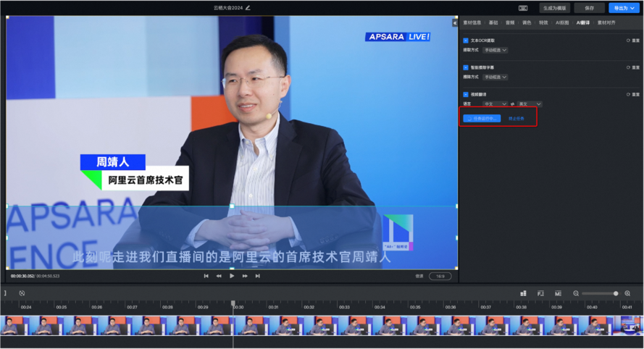Screen dimensions: 644x349
Task: Click the 保存 save button
Action: point(590,8)
